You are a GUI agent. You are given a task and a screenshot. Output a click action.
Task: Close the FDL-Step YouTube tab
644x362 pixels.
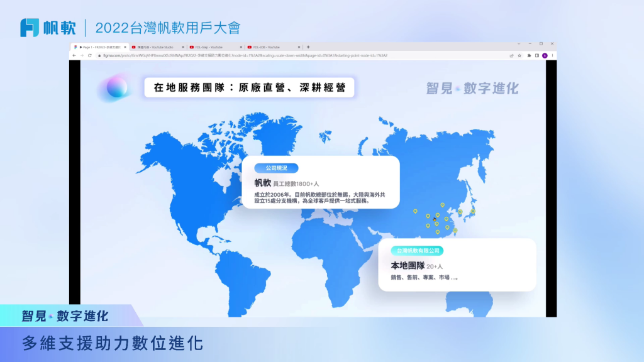(x=241, y=47)
